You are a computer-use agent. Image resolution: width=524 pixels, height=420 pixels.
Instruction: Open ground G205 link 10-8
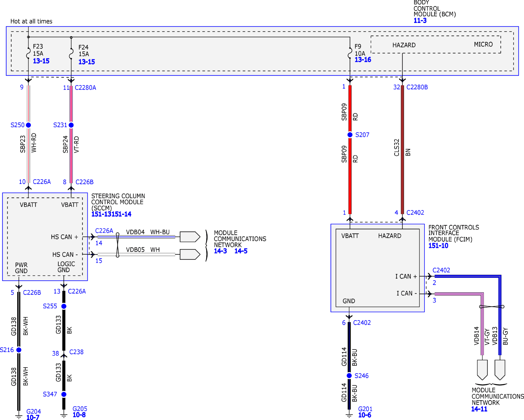coord(79,415)
